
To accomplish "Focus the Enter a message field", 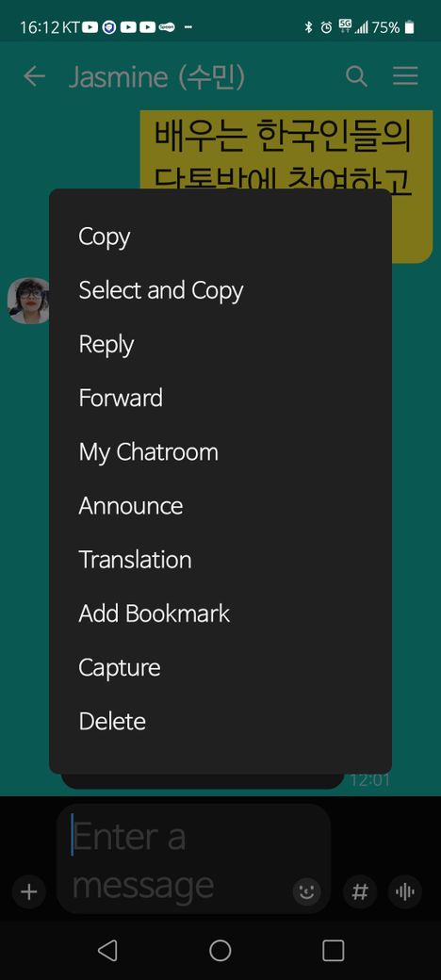I will 181,859.
